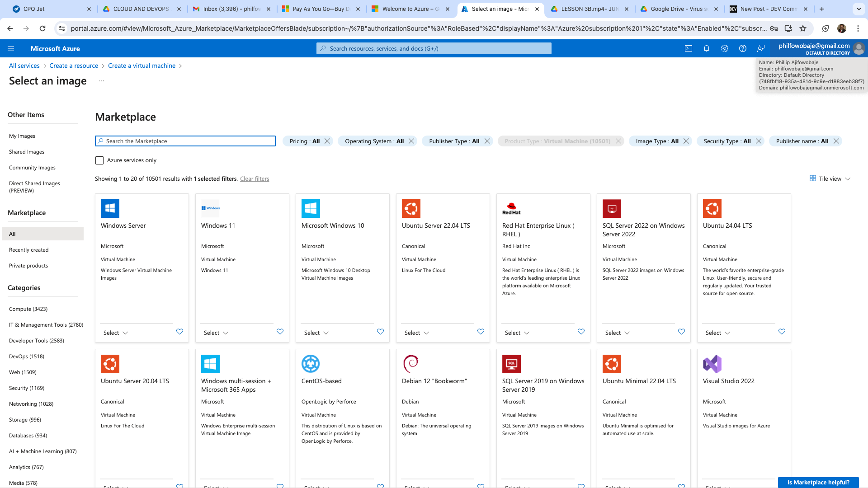Open Operating System filter pill

[x=374, y=141]
